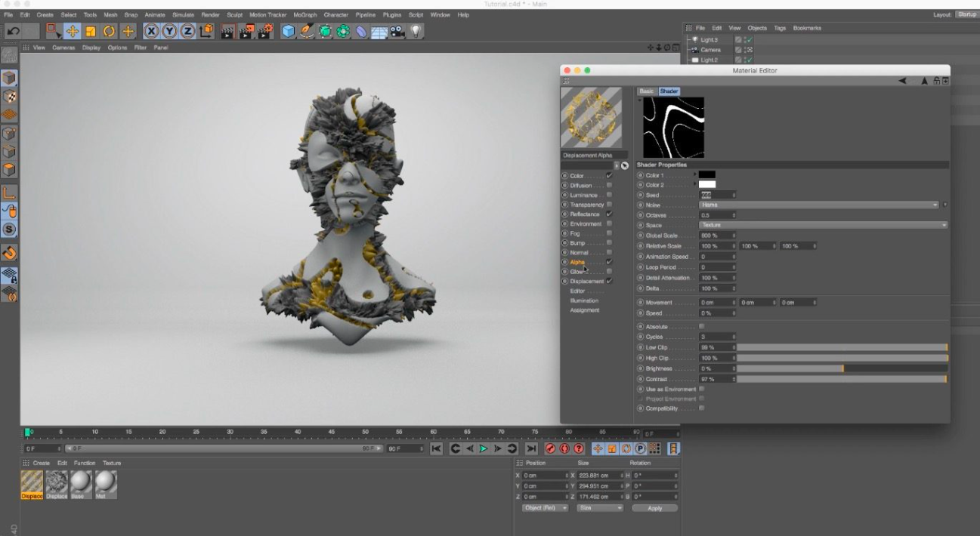Click the Material Editor up arrow icon
Viewport: 980px width, 536px height.
point(924,81)
